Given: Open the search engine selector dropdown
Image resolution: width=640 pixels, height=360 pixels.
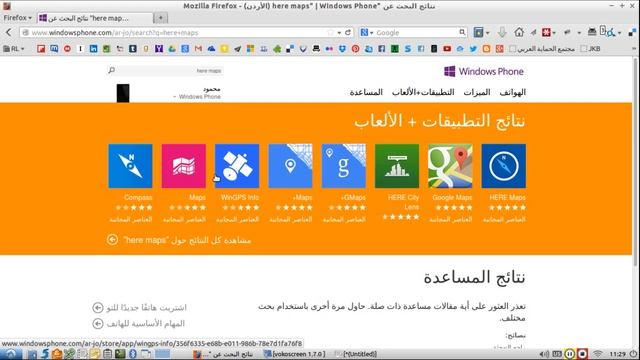Looking at the screenshot, I should pos(367,32).
